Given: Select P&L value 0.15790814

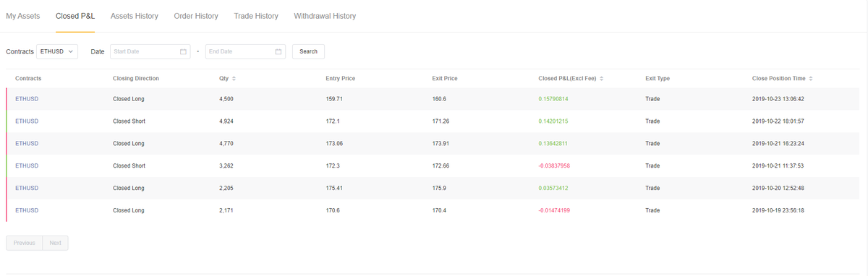Looking at the screenshot, I should tap(553, 98).
